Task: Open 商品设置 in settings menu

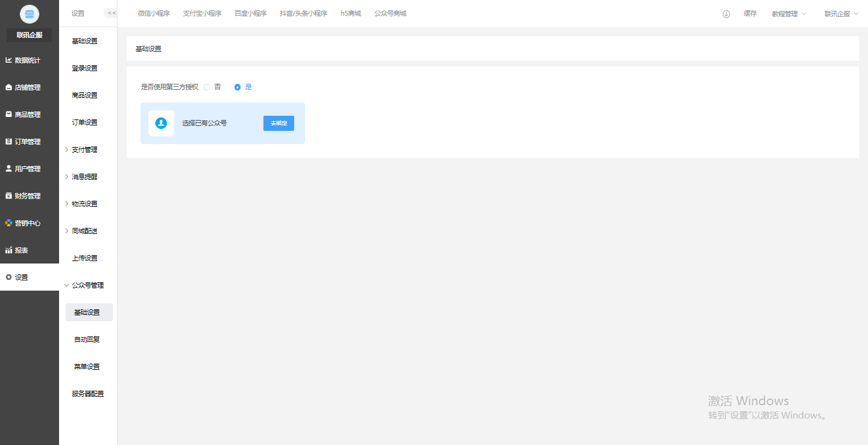Action: tap(84, 95)
